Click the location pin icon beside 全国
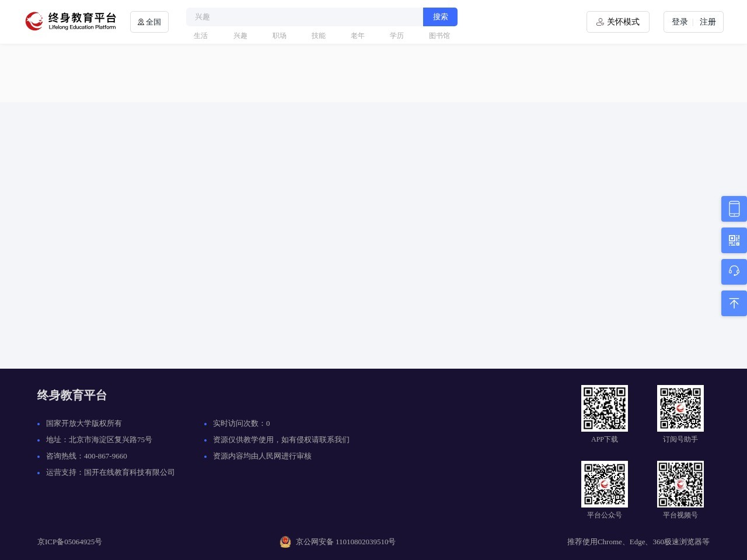The width and height of the screenshot is (747, 560). pyautogui.click(x=141, y=22)
